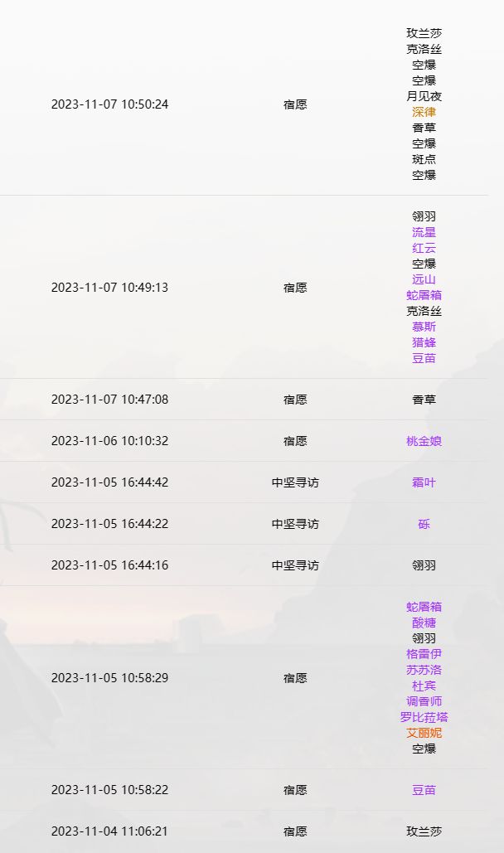The image size is (504, 853).
Task: Click 中坚寻访 in the 霜叶 row
Action: tap(295, 482)
